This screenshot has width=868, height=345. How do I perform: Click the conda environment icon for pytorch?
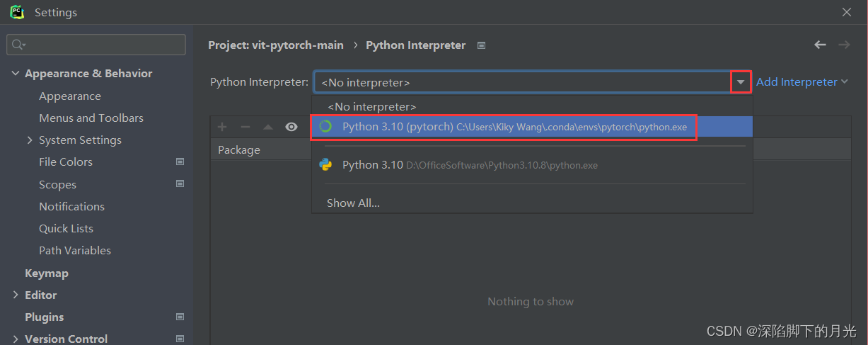(x=325, y=127)
